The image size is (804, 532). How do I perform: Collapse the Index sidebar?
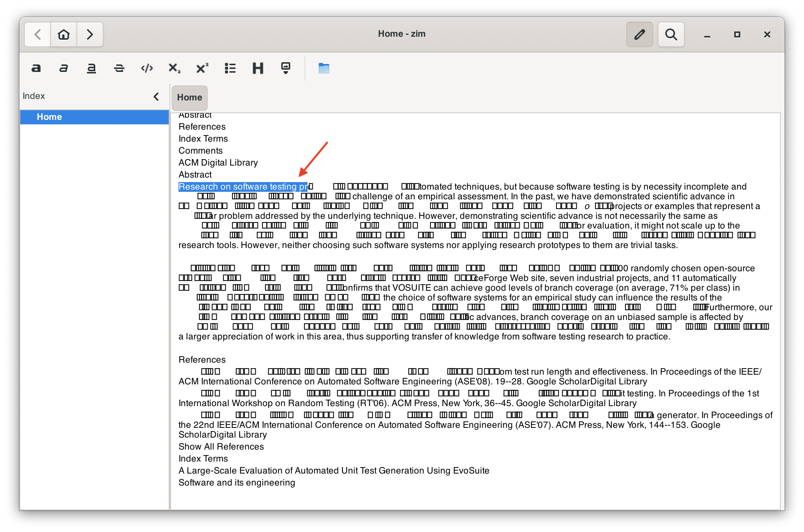pos(156,96)
